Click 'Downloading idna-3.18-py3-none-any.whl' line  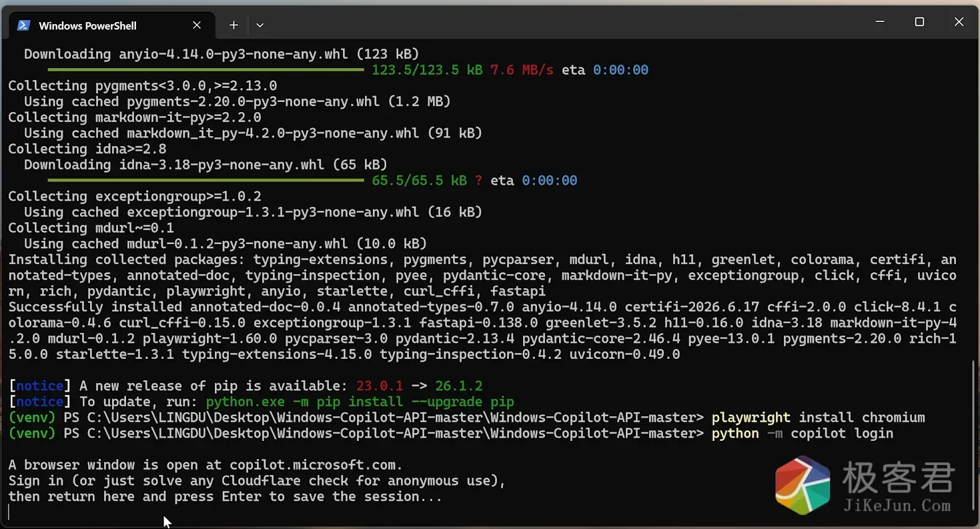[205, 165]
